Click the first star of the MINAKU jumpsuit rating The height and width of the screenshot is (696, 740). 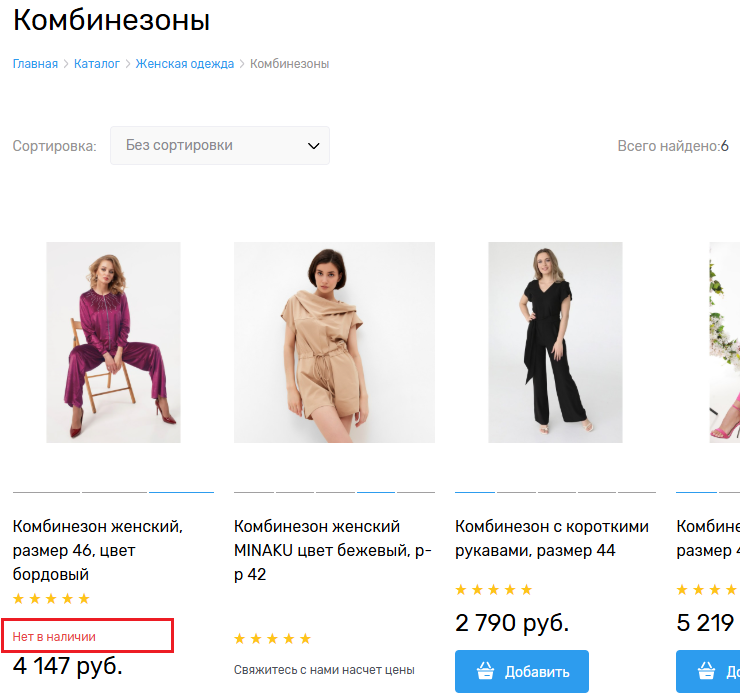tap(240, 638)
